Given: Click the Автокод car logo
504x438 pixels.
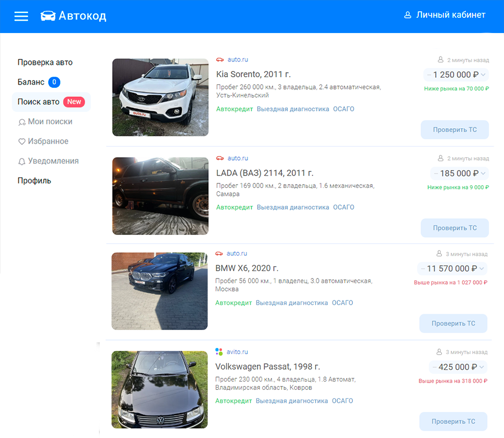Looking at the screenshot, I should [x=48, y=16].
